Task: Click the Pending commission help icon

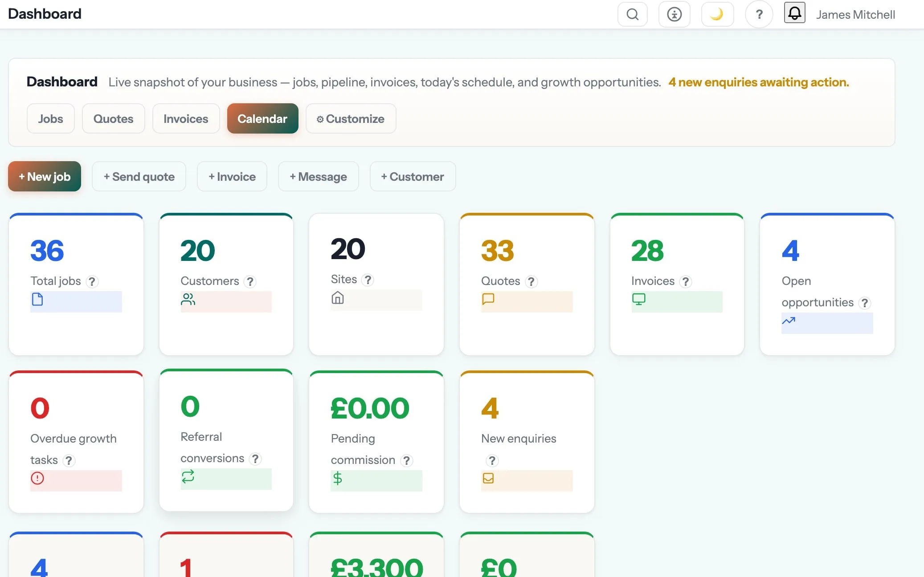Action: [406, 460]
